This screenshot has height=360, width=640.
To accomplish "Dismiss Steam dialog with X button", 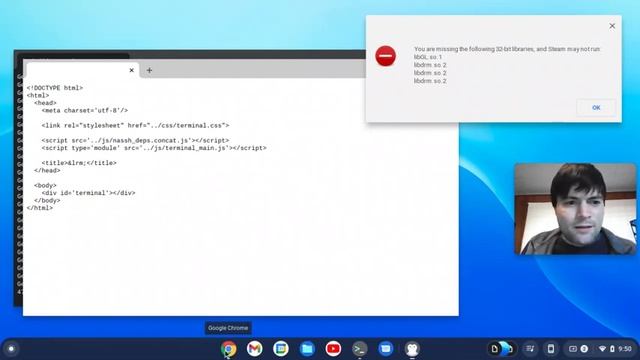I will 612,26.
